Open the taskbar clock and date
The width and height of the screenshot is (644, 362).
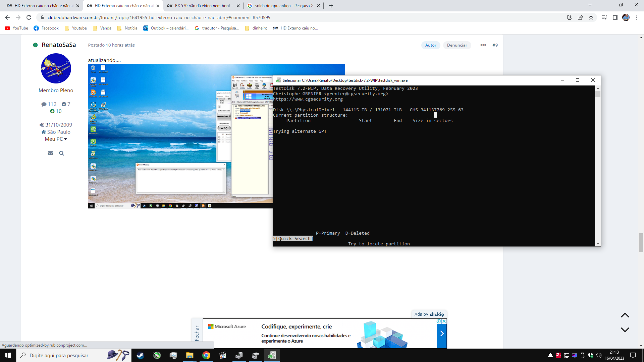614,355
